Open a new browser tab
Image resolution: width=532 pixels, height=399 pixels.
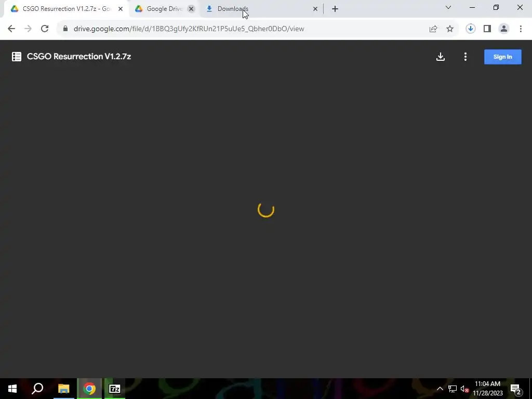tap(335, 9)
